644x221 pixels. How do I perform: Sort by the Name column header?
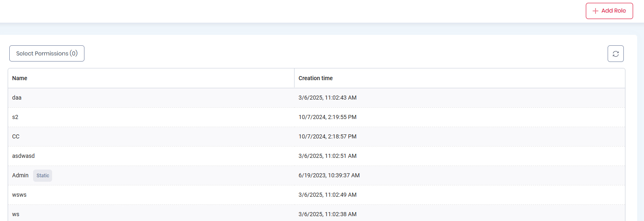click(x=20, y=78)
